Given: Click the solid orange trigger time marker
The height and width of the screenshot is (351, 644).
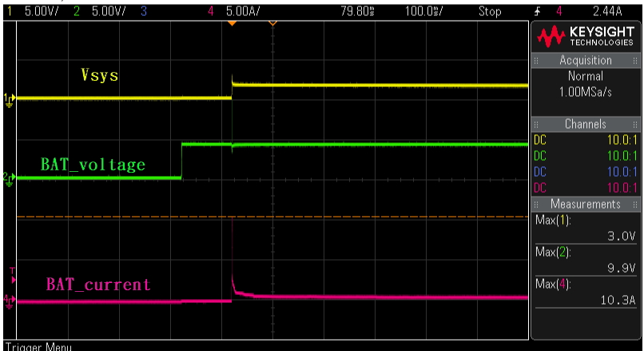Looking at the screenshot, I should pos(232,23).
